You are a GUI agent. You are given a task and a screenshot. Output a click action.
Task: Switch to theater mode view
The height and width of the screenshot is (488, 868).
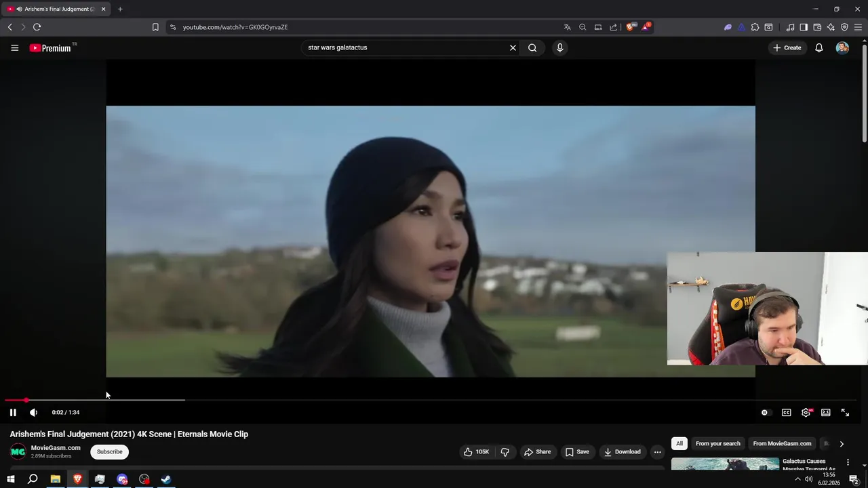click(x=825, y=412)
